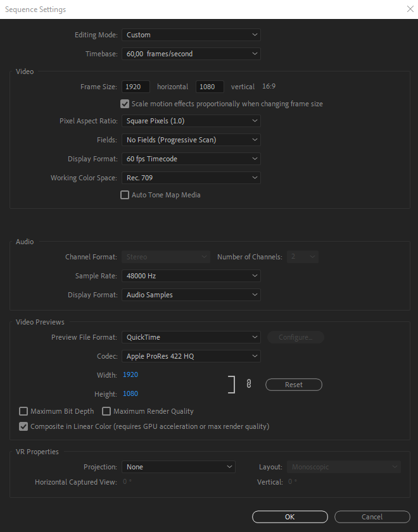Enable Maximum Bit Depth
The width and height of the screenshot is (418, 532).
[x=23, y=411]
